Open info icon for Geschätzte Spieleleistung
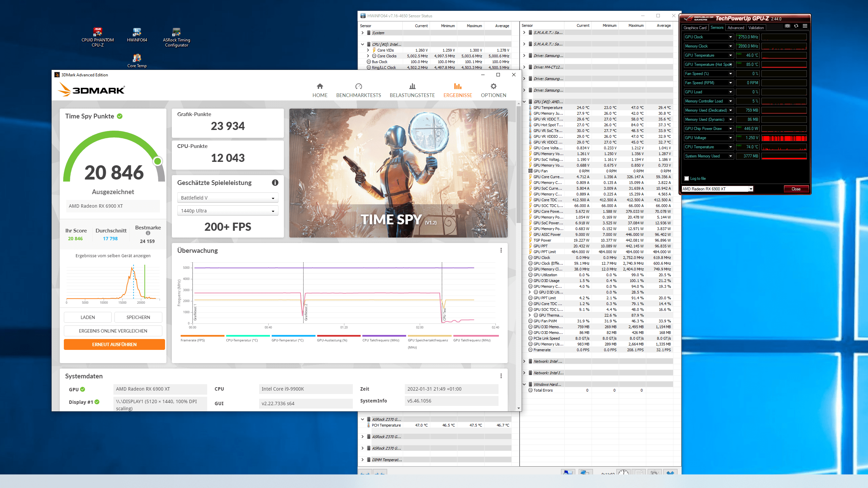The height and width of the screenshot is (488, 868). [275, 183]
